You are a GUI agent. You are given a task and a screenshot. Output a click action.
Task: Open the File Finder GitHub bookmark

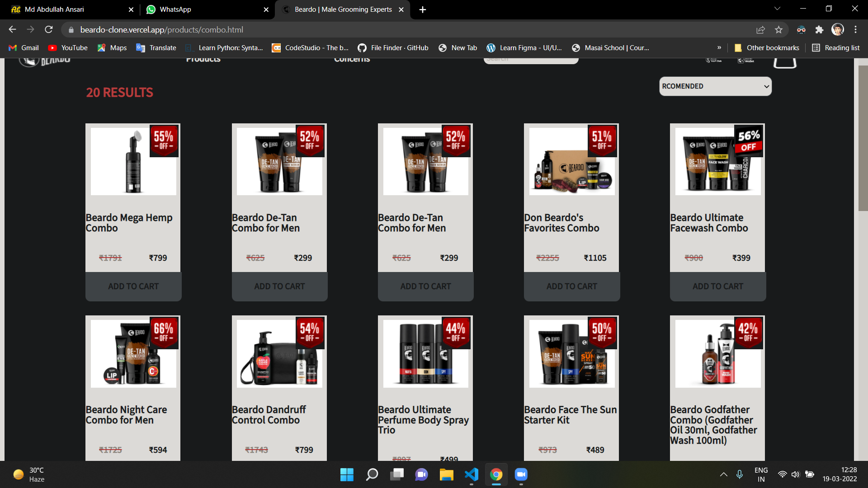pyautogui.click(x=393, y=48)
